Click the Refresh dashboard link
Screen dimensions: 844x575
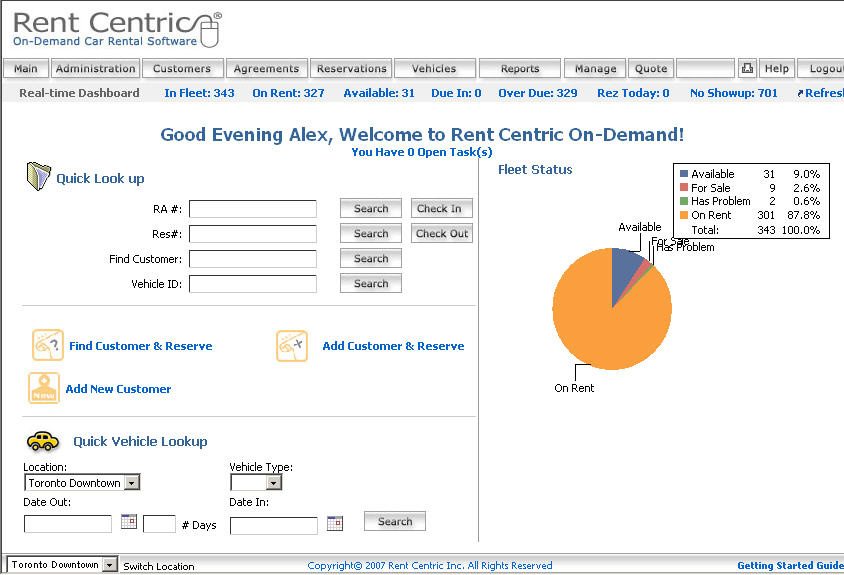click(821, 93)
